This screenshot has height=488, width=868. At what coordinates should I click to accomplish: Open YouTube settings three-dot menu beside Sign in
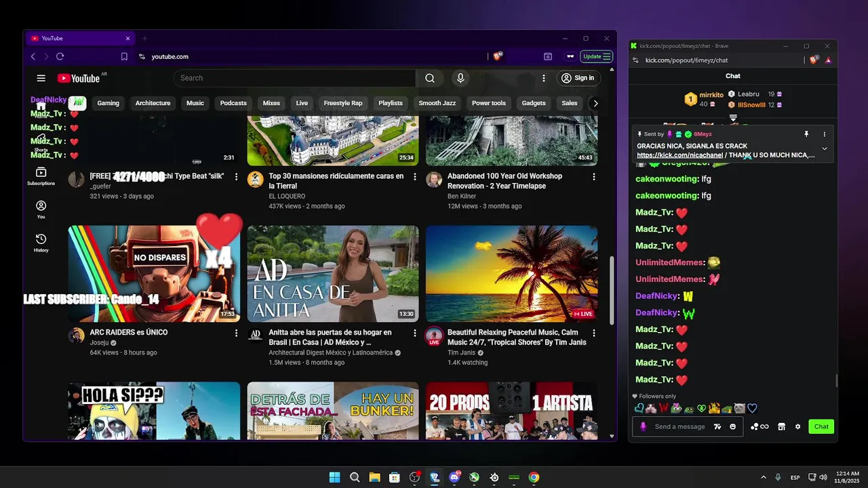(x=543, y=78)
